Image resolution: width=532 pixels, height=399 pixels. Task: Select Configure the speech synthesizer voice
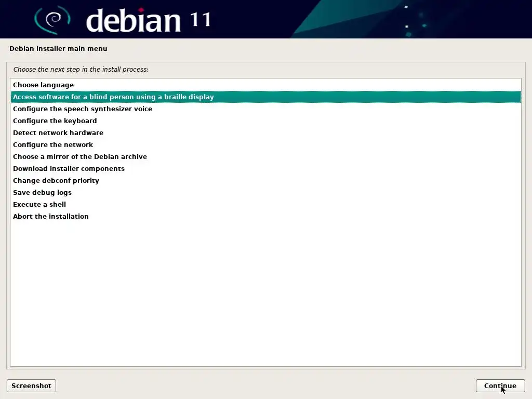pyautogui.click(x=265, y=109)
